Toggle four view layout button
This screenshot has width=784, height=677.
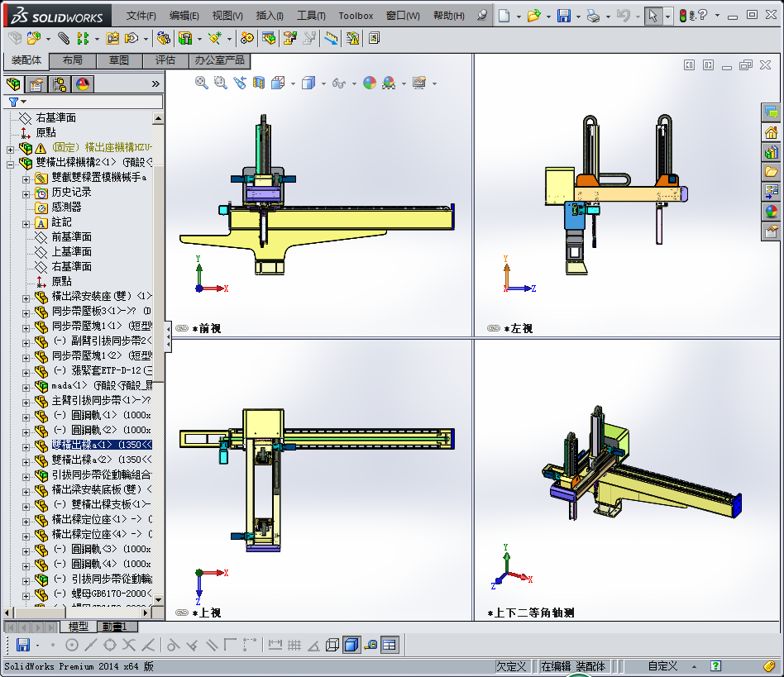click(x=389, y=645)
